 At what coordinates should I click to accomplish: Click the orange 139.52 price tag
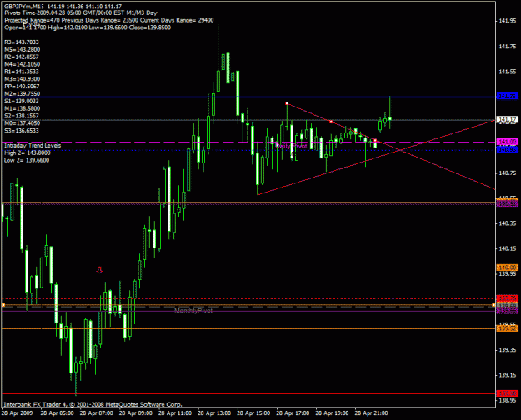point(508,328)
